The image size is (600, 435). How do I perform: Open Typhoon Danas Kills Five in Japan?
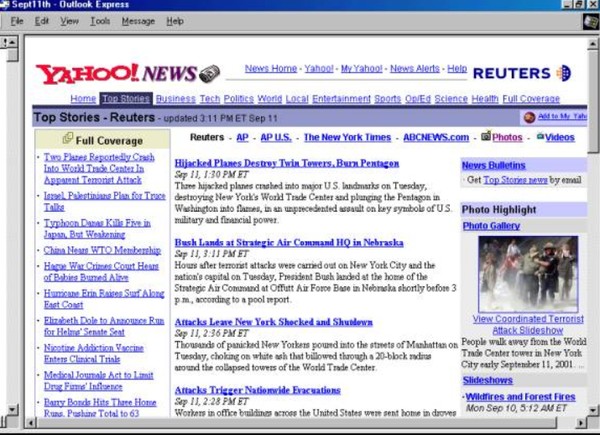97,229
